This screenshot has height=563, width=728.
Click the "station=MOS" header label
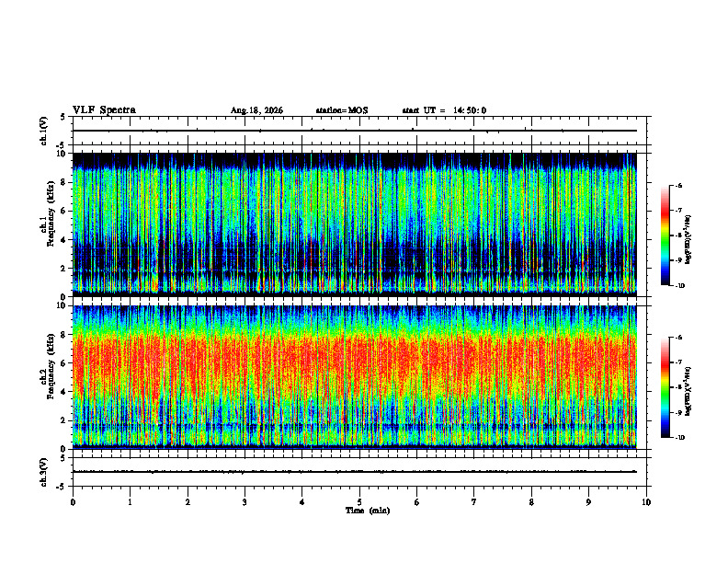tap(342, 110)
